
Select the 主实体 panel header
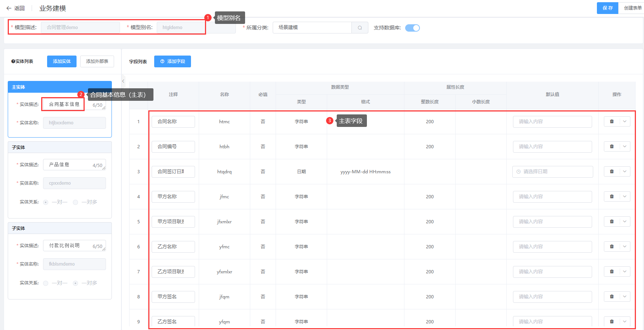tap(60, 87)
